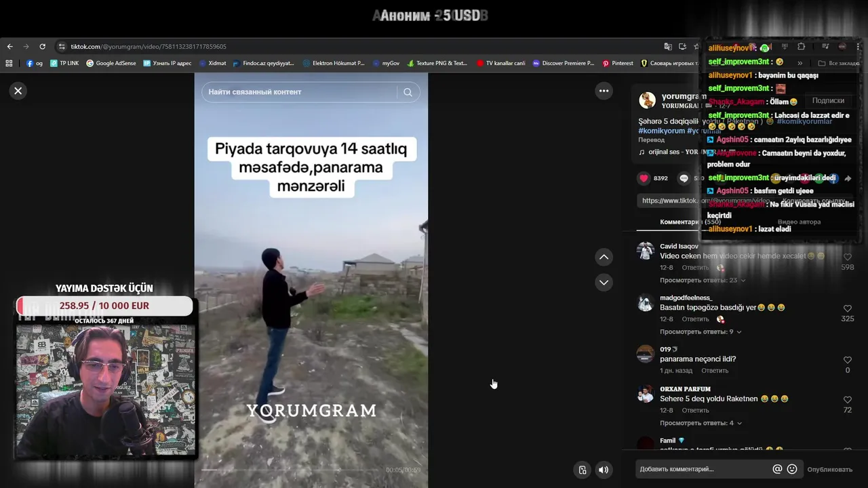Close the TikTok video viewer

click(18, 91)
